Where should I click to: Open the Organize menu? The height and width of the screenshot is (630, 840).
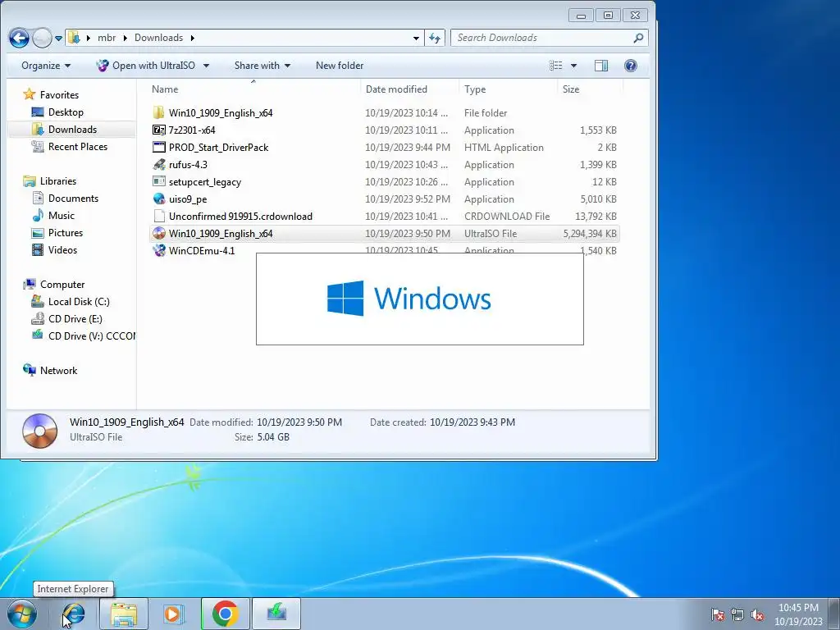pyautogui.click(x=46, y=66)
